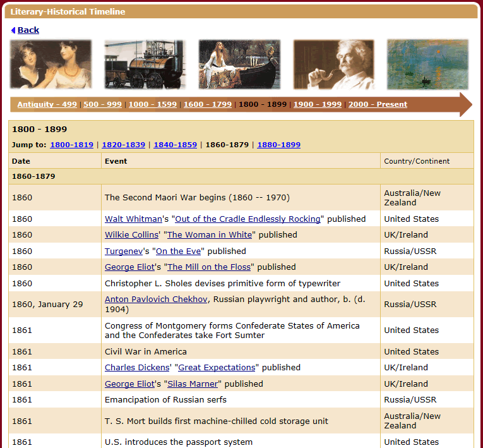Select "The Second Maori War begins" event text
Screen dimensions: 483x448
[197, 197]
